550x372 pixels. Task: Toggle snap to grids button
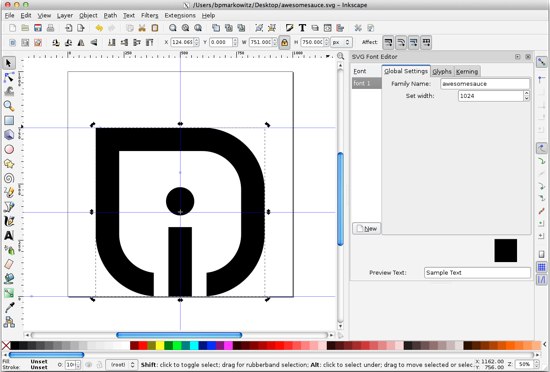pos(542,267)
